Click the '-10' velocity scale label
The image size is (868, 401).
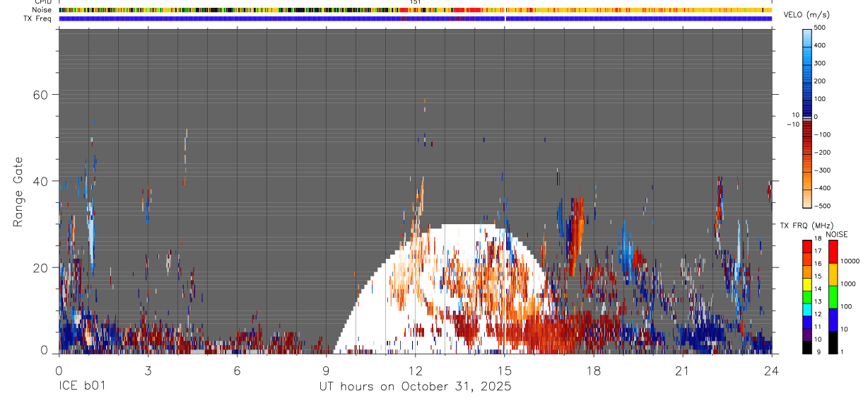(792, 124)
